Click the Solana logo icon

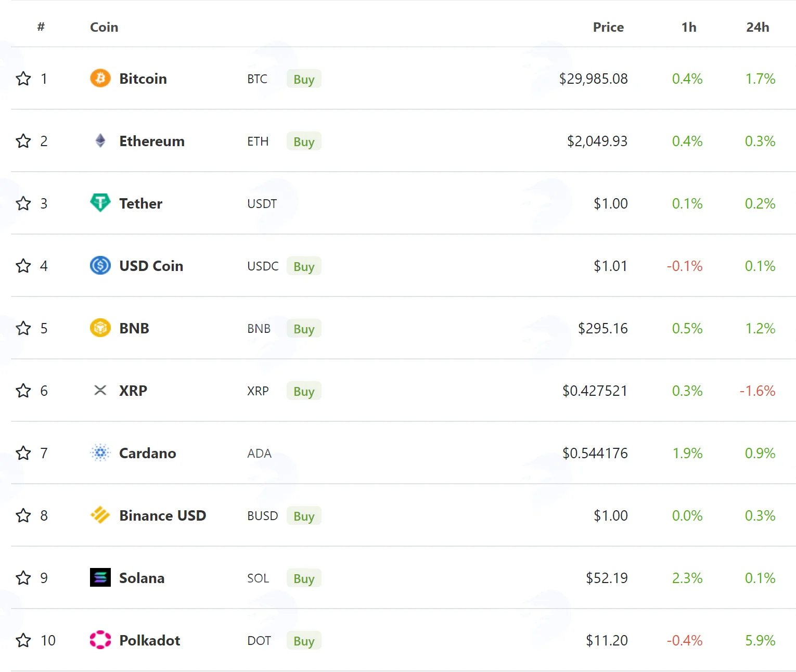pos(100,577)
